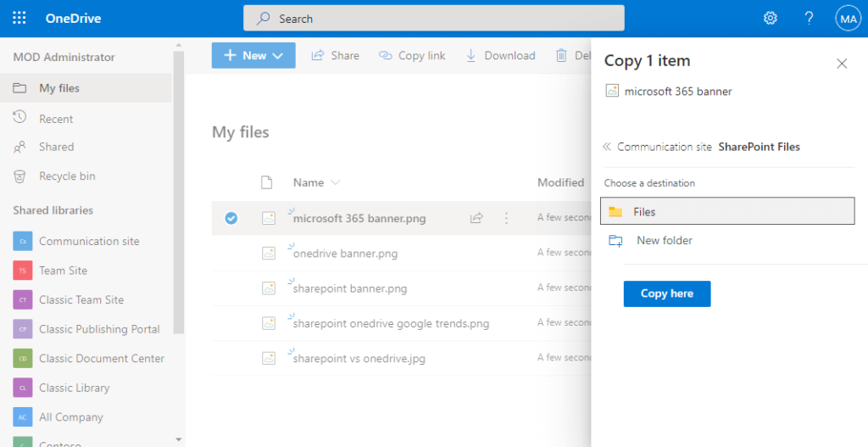Click the left navigation scrollbar
Screen dimensions: 868x447
179,192
